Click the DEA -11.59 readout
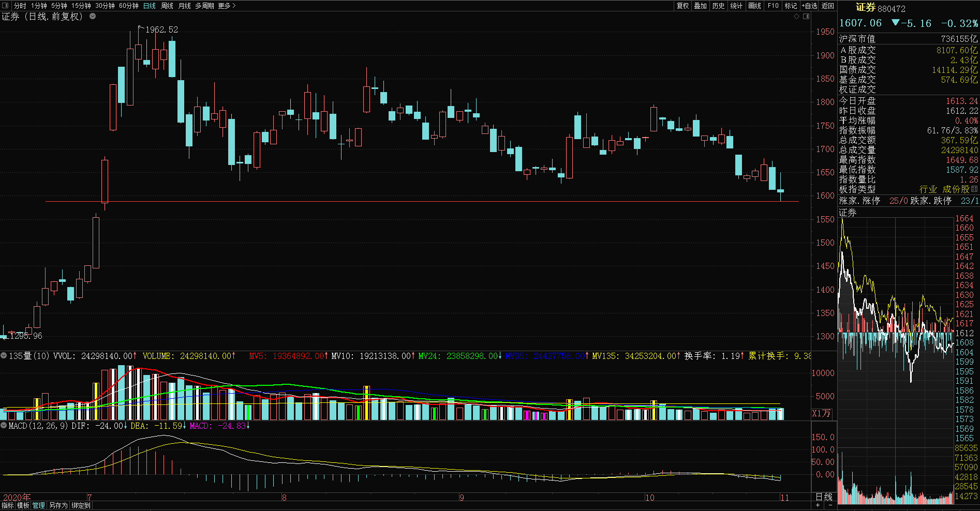The image size is (980, 511). [158, 426]
